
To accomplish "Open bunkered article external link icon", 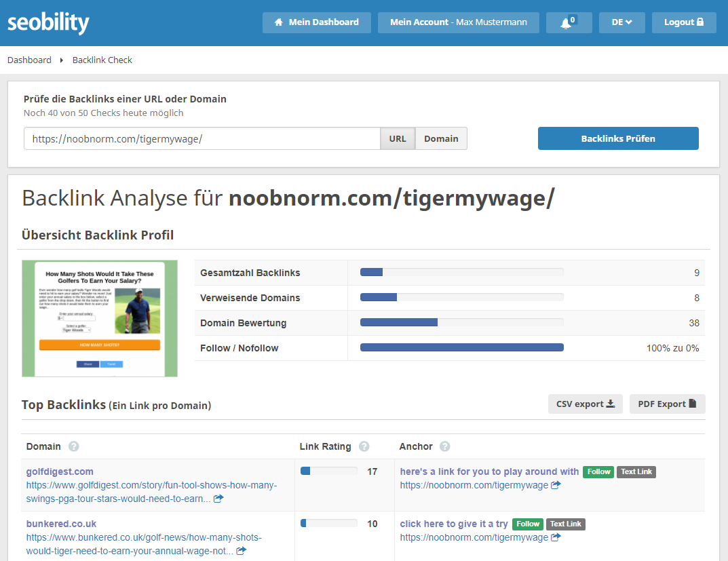I will pyautogui.click(x=241, y=551).
